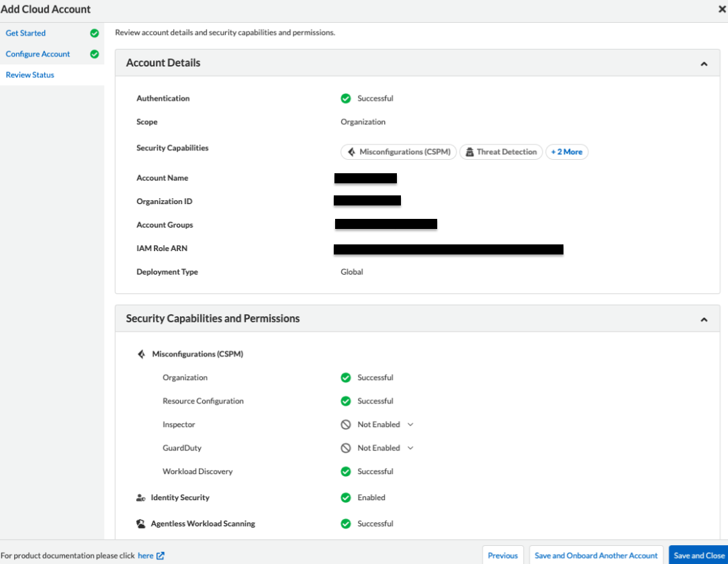The image size is (728, 564).
Task: Click the Account Details section title
Action: (x=163, y=62)
